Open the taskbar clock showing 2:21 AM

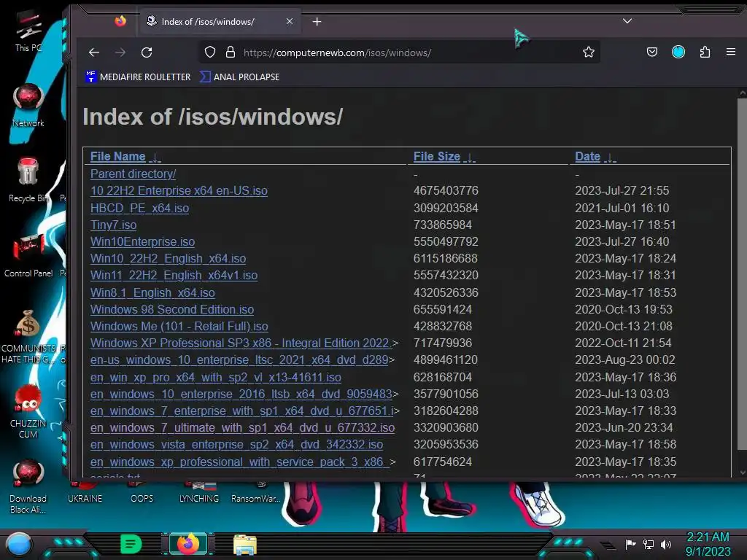708,544
